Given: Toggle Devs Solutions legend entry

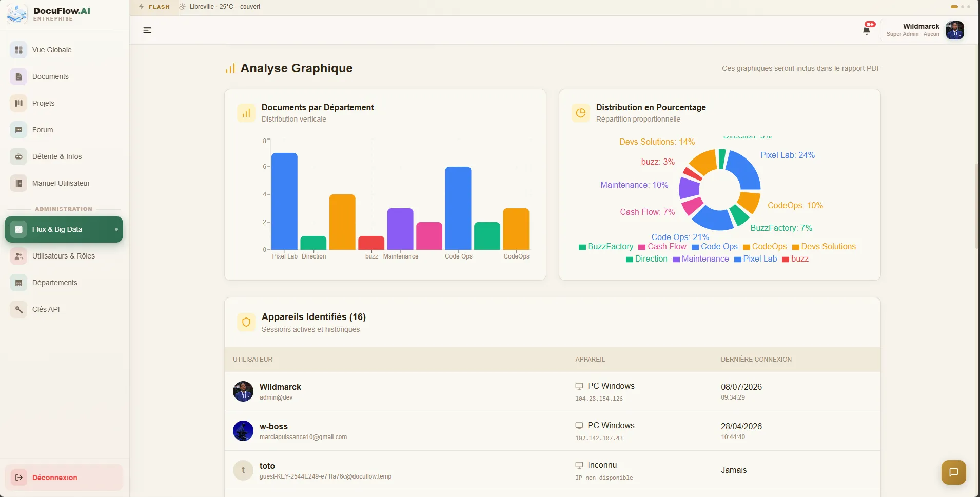Looking at the screenshot, I should coord(824,247).
